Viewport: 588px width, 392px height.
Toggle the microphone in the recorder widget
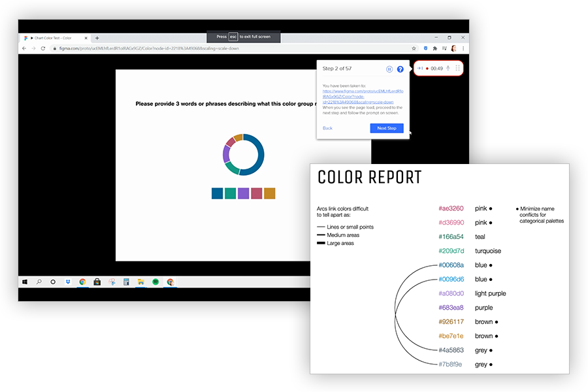pyautogui.click(x=448, y=68)
